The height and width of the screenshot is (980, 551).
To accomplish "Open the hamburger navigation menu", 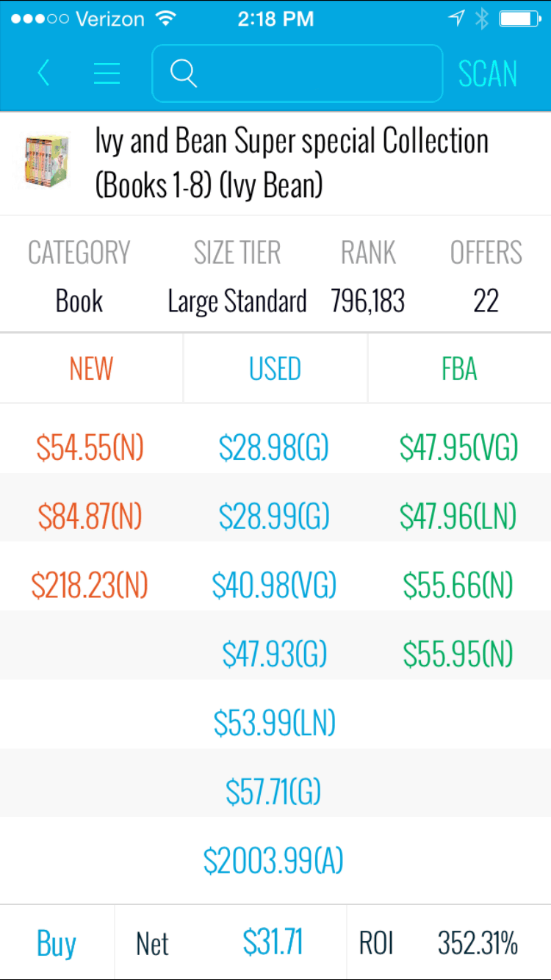I will tap(107, 73).
